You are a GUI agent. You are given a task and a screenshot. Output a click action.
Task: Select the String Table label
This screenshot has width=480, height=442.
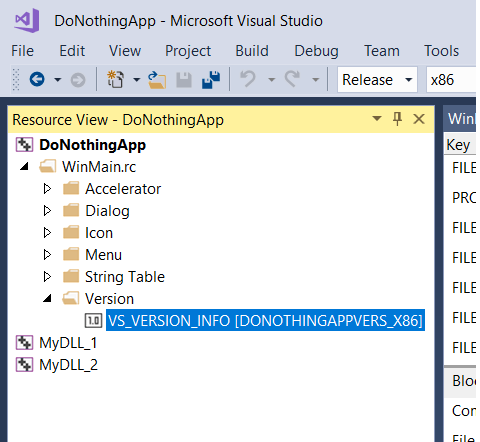tap(125, 277)
